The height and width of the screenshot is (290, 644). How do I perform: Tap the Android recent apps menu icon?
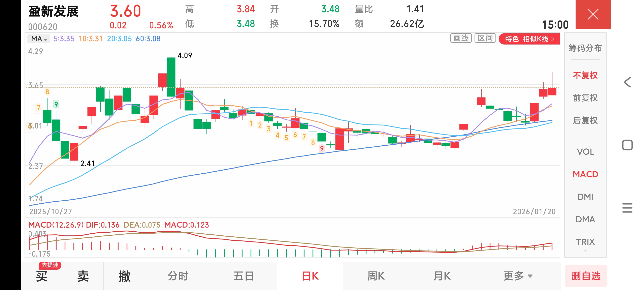627,208
